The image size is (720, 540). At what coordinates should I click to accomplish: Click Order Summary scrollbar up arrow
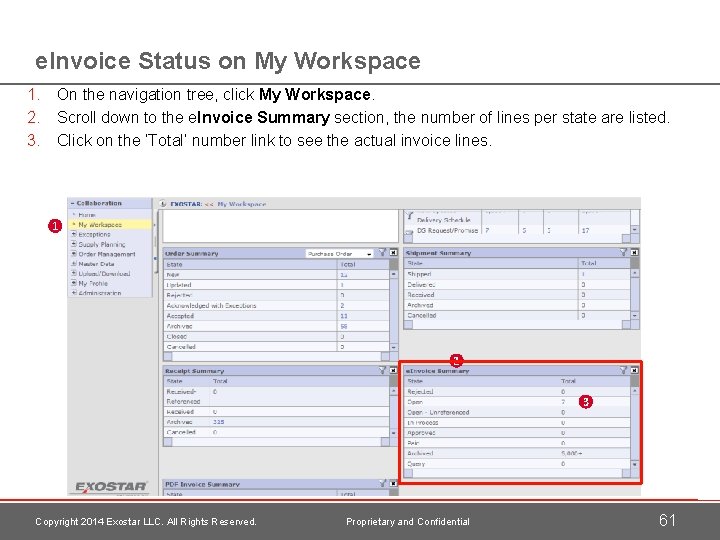394,274
